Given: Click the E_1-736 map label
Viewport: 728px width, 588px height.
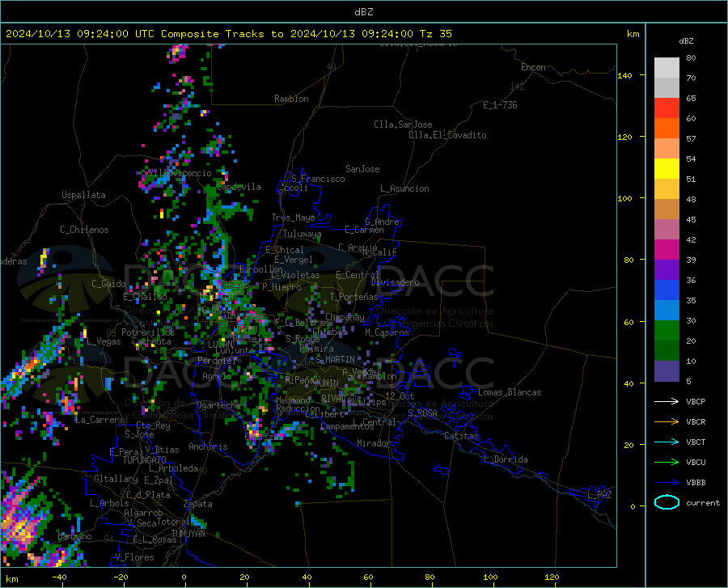Looking at the screenshot, I should [500, 105].
